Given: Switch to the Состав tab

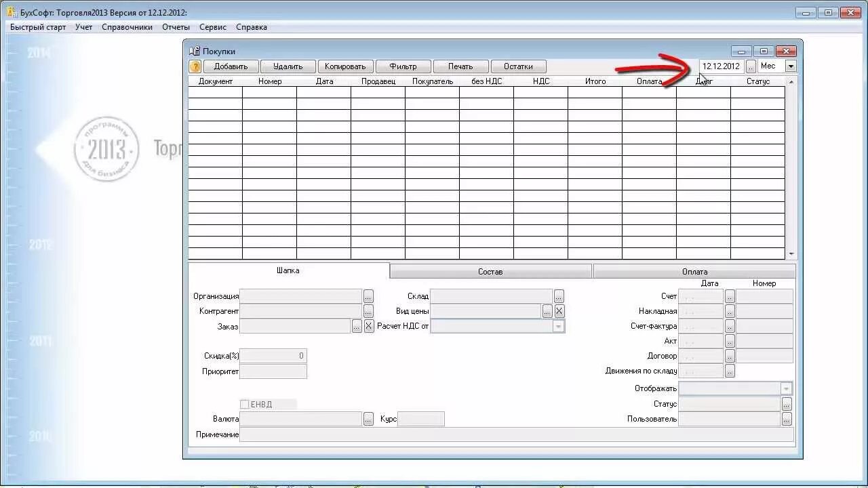Looking at the screenshot, I should [490, 272].
